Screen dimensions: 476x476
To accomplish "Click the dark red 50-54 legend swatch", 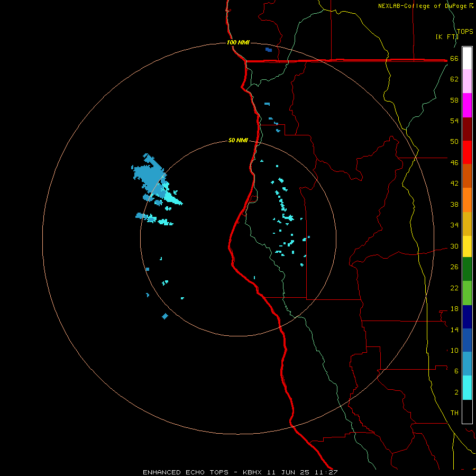I will [467, 129].
